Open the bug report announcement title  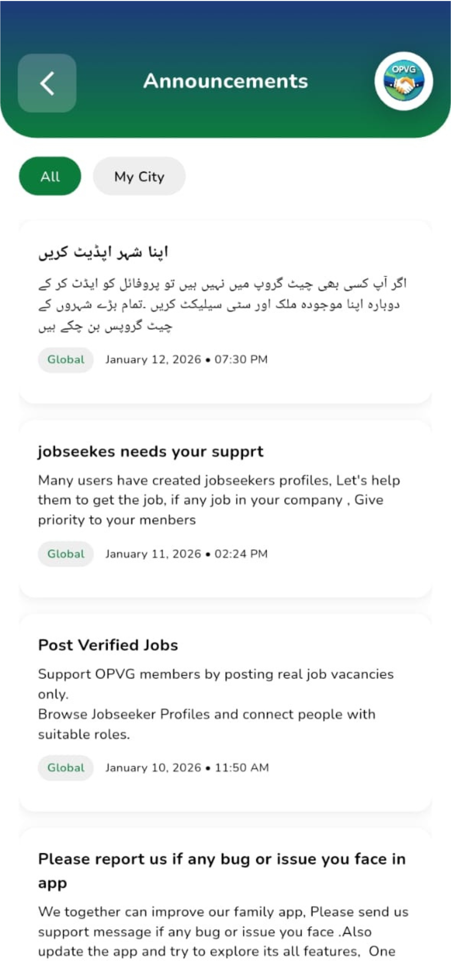(x=222, y=871)
